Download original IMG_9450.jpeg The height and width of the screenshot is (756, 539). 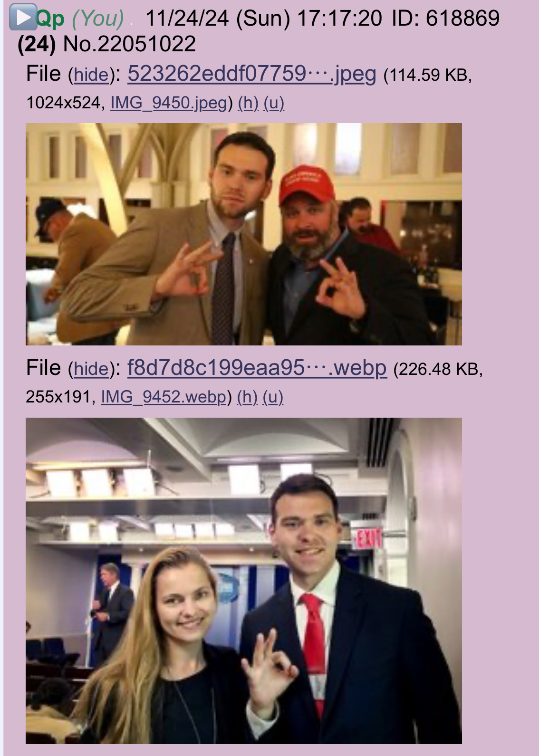coord(169,103)
